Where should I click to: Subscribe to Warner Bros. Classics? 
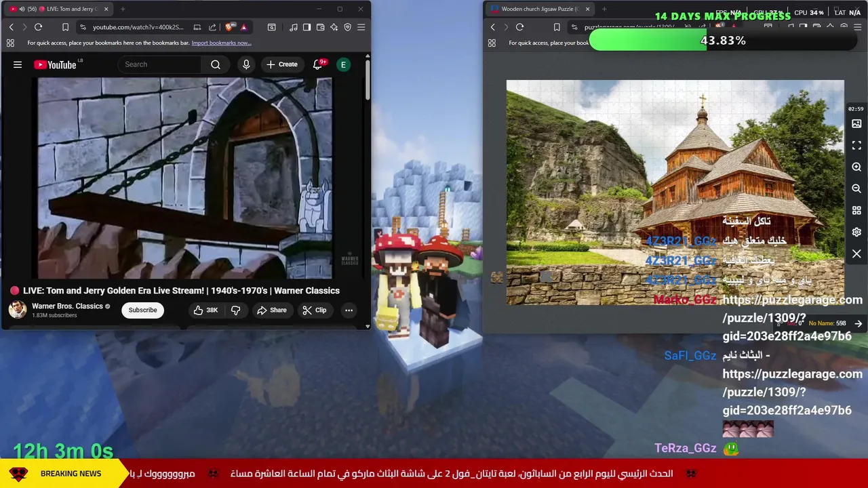(142, 310)
